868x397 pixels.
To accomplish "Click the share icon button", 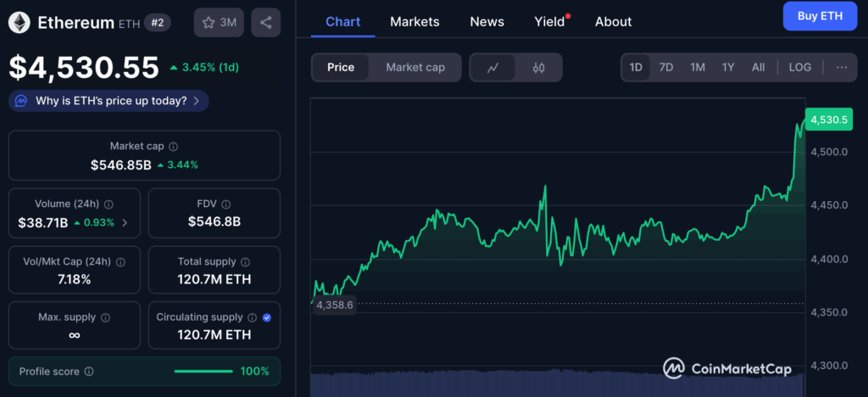I will click(266, 23).
